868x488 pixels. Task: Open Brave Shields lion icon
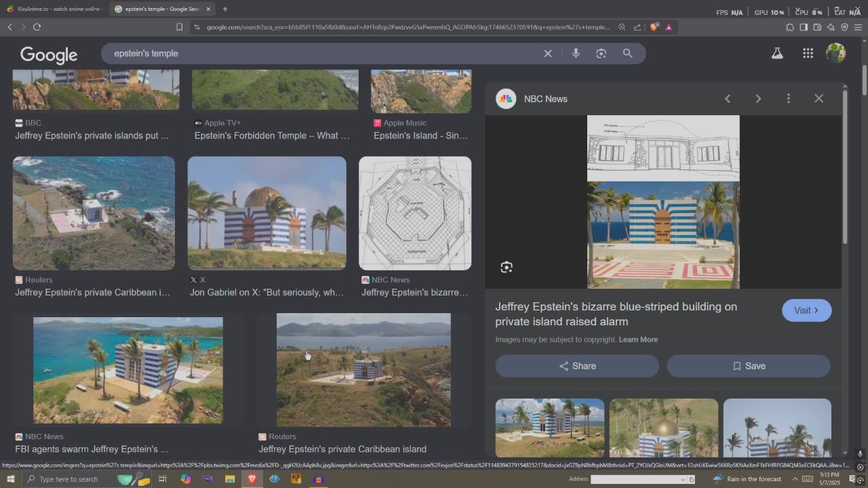click(654, 27)
